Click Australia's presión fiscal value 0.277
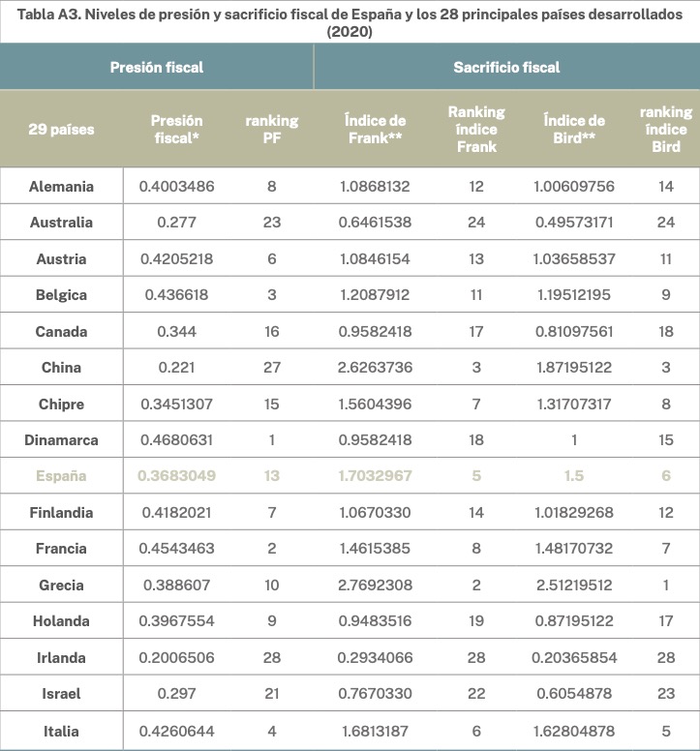Screen dimensions: 700x751 177,222
